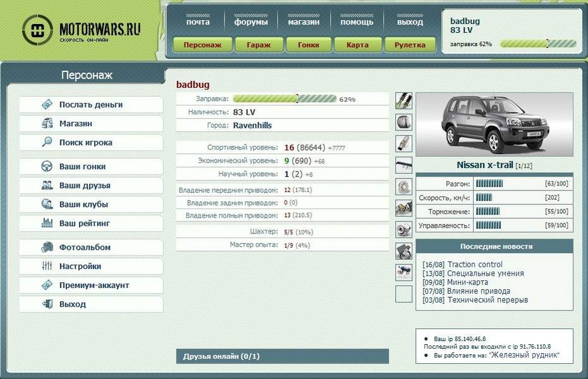Switch to the Карта tab

click(357, 45)
